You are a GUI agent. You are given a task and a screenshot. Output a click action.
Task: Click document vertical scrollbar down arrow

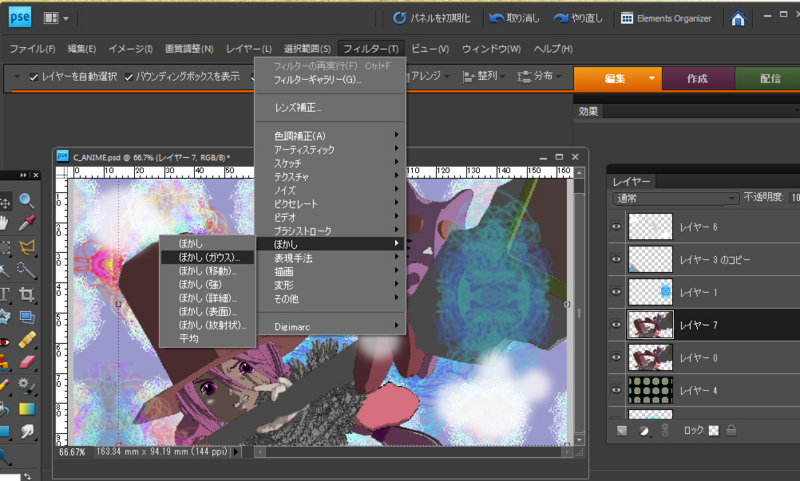click(x=579, y=439)
